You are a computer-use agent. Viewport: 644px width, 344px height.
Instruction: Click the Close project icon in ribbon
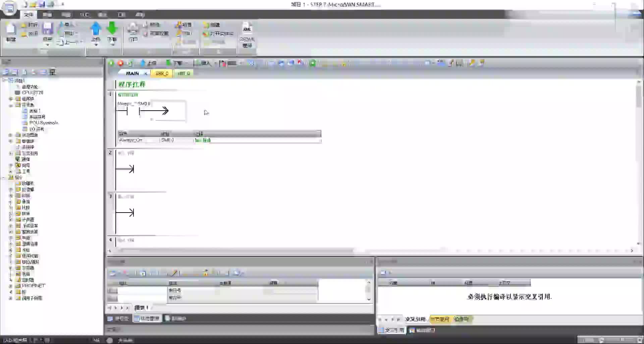point(24,34)
